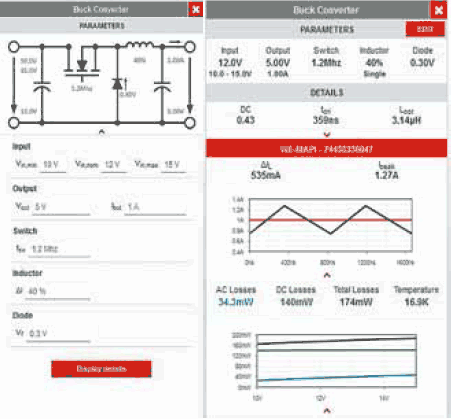This screenshot has width=451, height=419.
Task: Select the Vout 5 V field
Action: (61, 207)
